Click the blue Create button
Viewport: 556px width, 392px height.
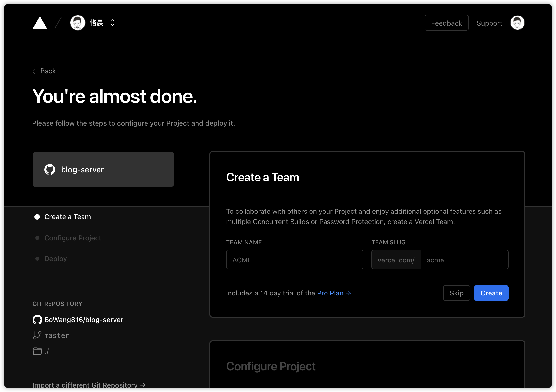[491, 293]
